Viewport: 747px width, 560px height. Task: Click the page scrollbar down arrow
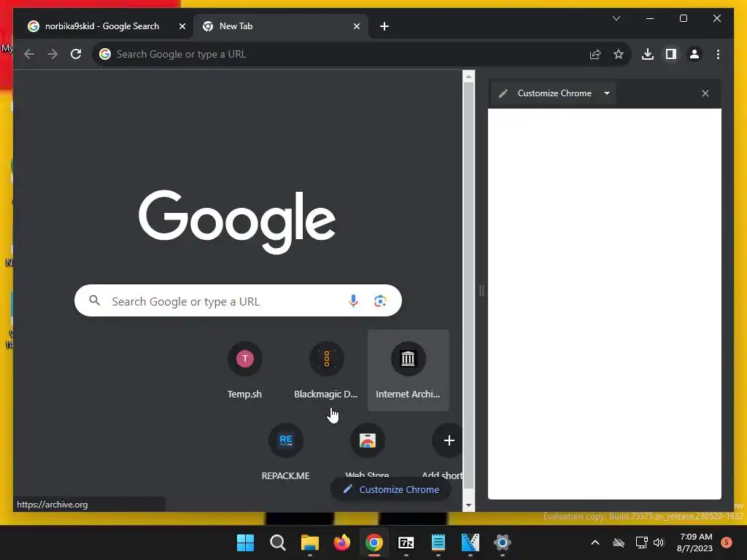coord(469,505)
